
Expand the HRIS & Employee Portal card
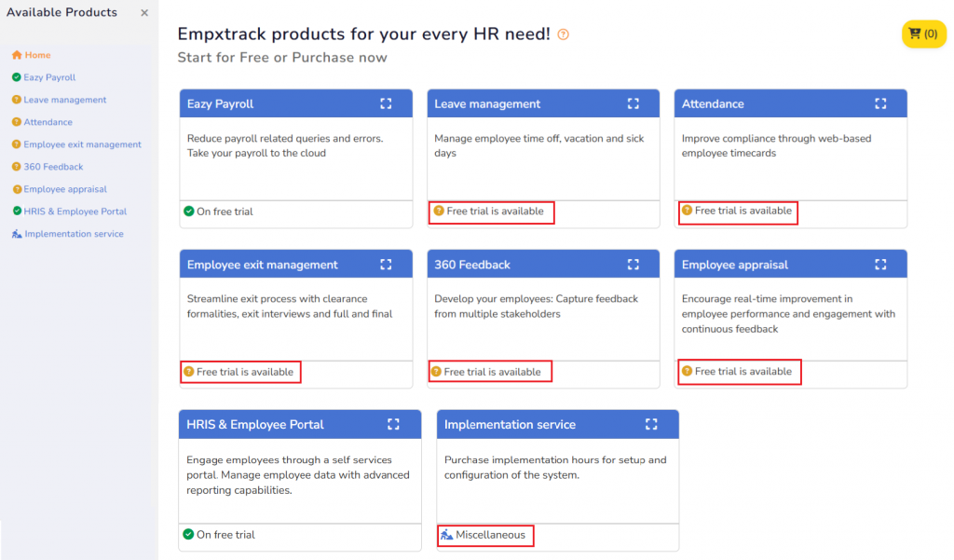coord(393,424)
